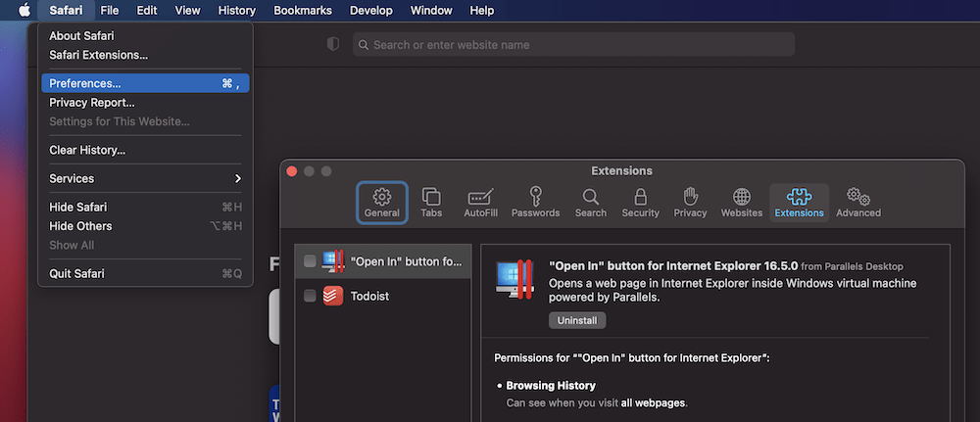Choose Hide Others in the Safari menu
Viewport: 980px width, 422px height.
coord(145,226)
